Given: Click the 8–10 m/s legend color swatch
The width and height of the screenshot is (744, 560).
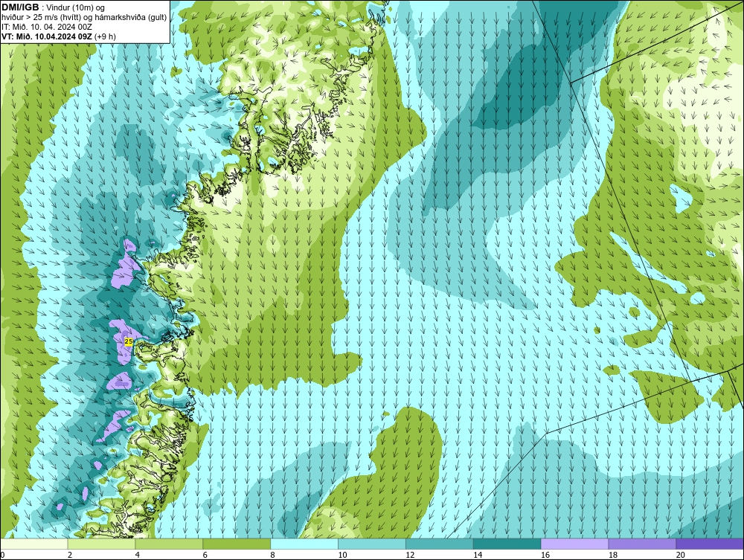Looking at the screenshot, I should pos(304,544).
